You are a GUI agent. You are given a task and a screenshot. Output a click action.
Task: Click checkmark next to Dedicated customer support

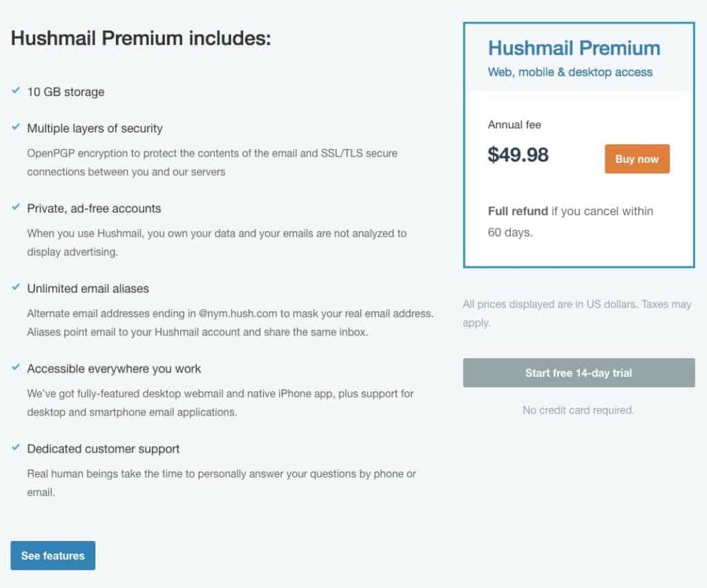(x=15, y=448)
